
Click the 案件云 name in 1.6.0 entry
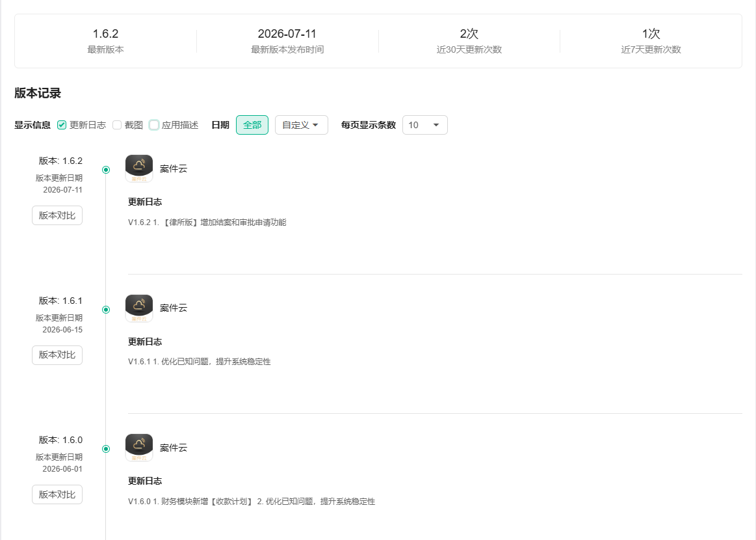174,448
